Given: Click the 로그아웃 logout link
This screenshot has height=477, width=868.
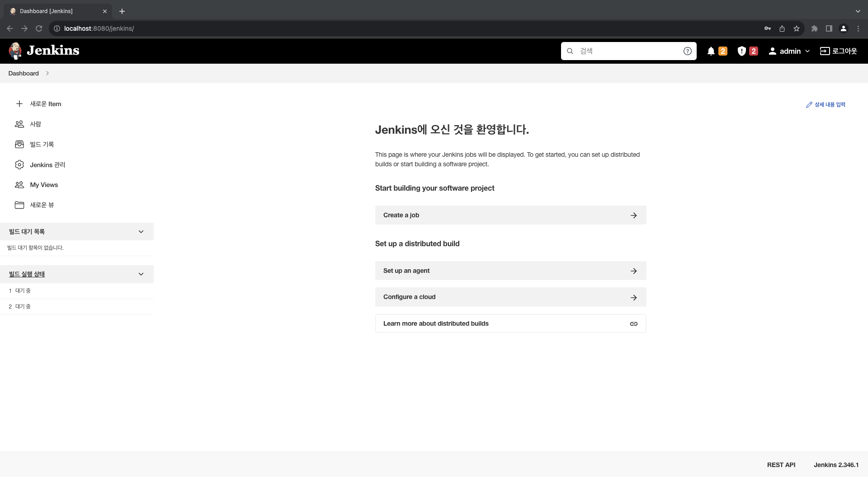Looking at the screenshot, I should [x=839, y=51].
